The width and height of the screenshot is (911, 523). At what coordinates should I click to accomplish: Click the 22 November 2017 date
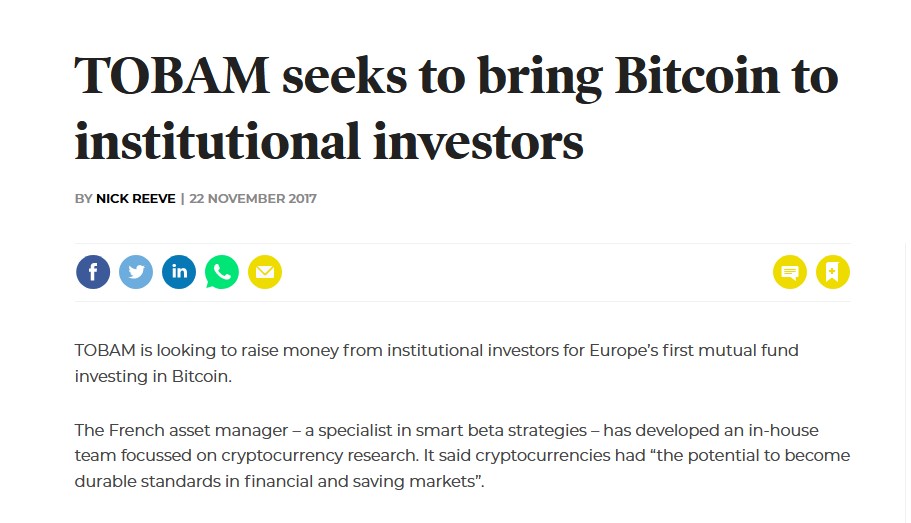click(x=253, y=199)
